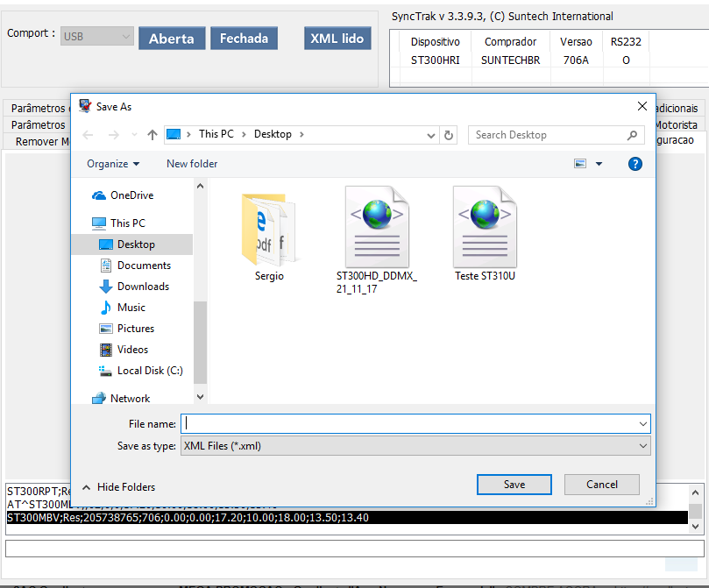Switch to the second-row Parâmetros tab in SyncTrak
This screenshot has height=588, width=709.
[x=38, y=124]
